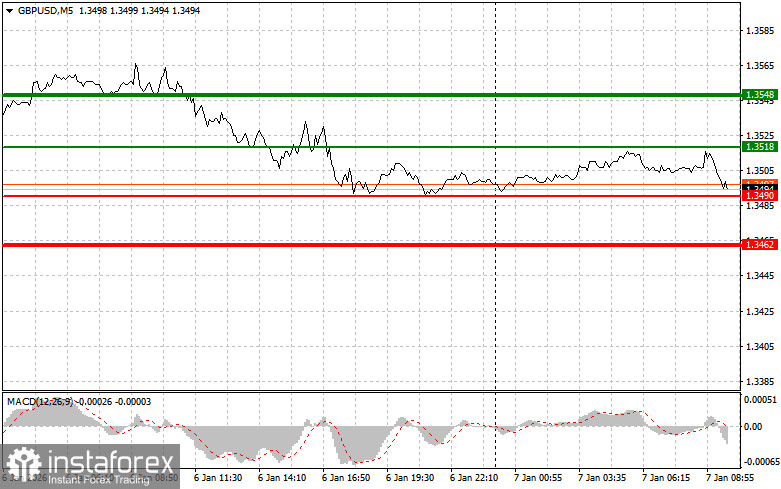The image size is (781, 489).
Task: Click the MACD values -0.00026 -0.00003
Action: coord(115,401)
